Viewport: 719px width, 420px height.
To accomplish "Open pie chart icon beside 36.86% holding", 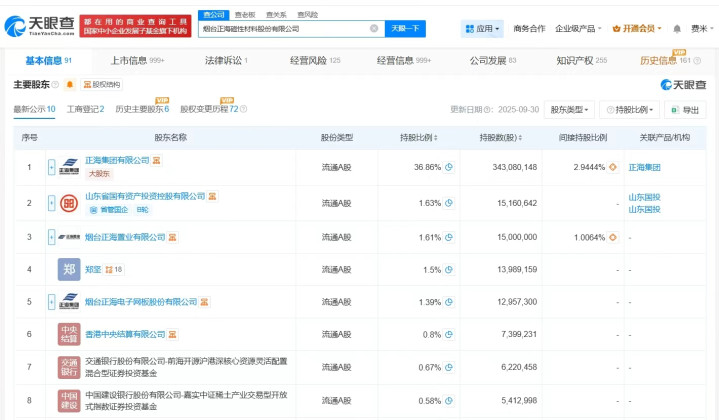I will 449,167.
